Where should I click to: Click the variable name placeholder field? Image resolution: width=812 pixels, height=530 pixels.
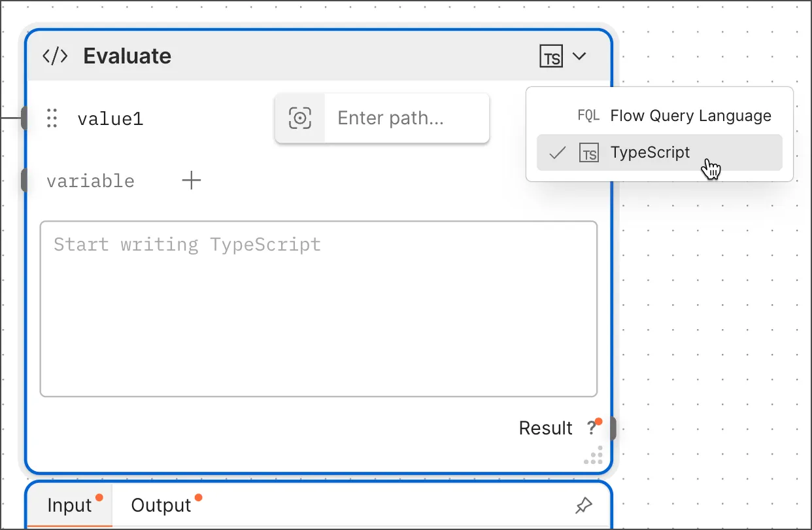coord(90,181)
